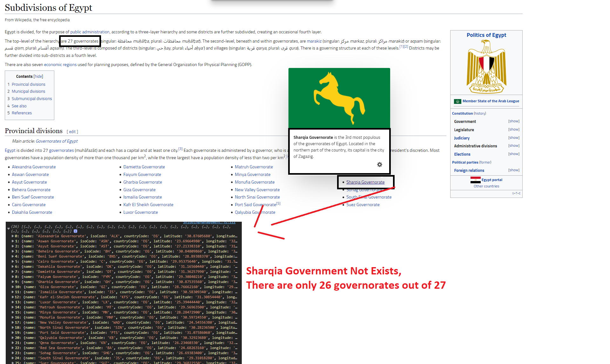Expand console entry 5 Cairo Governorate

pos(13,262)
